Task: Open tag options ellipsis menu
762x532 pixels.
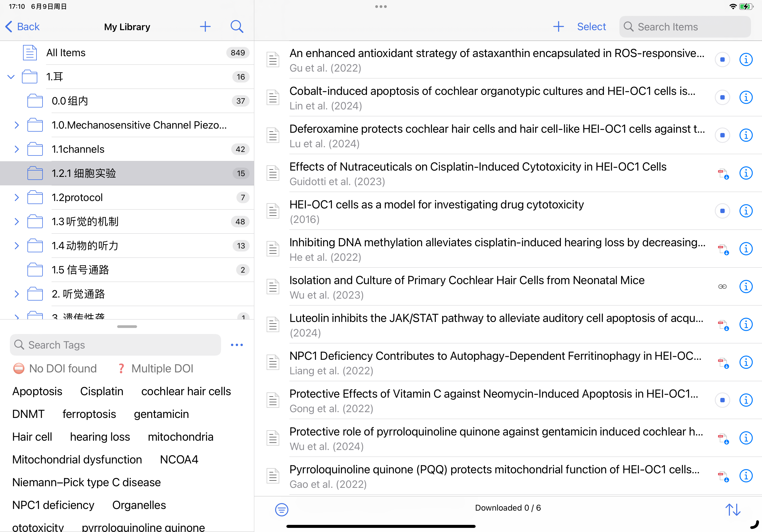Action: (237, 345)
